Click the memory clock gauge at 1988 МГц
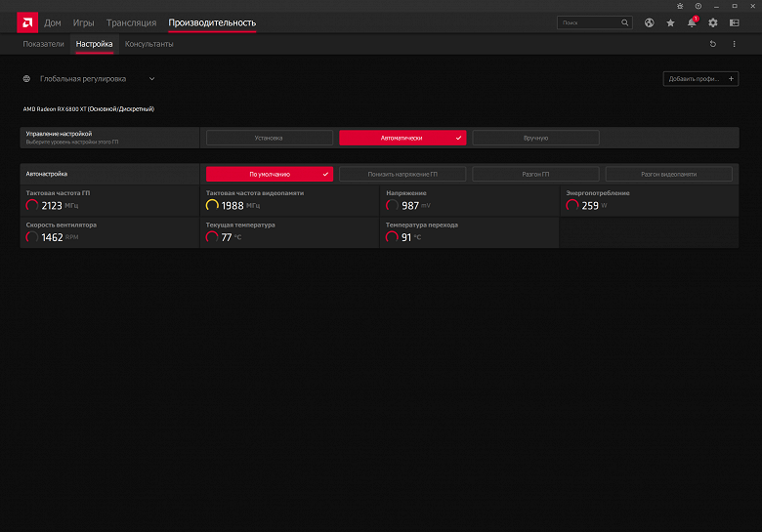The width and height of the screenshot is (762, 532). point(212,205)
